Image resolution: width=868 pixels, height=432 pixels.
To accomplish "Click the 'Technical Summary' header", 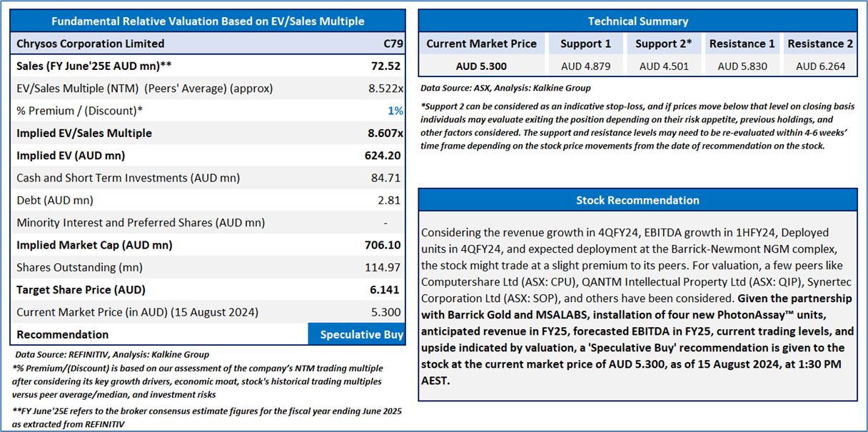I will coord(638,21).
